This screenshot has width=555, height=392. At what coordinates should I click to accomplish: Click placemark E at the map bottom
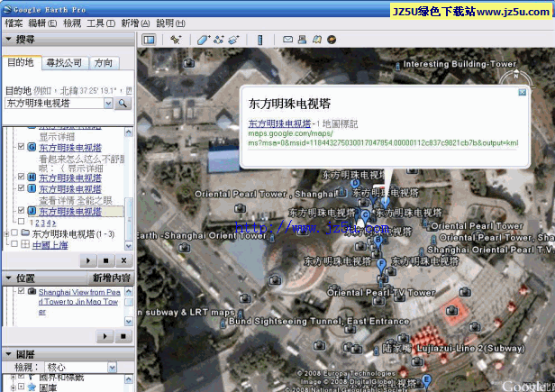427,380
